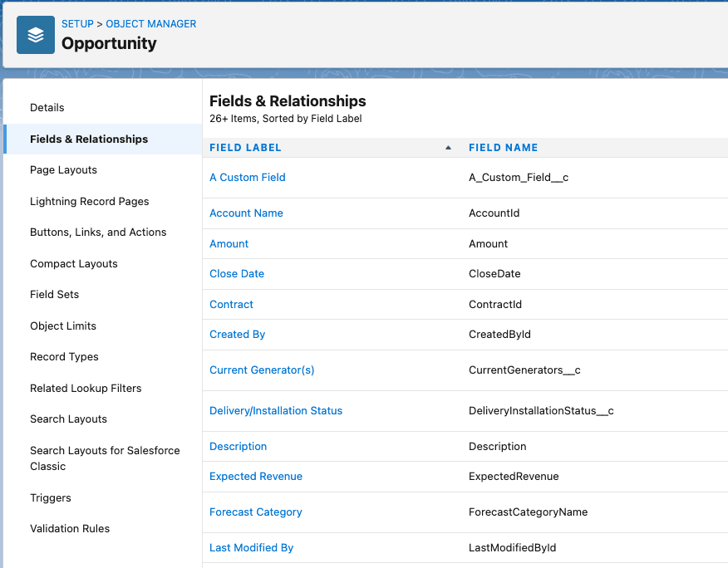
Task: Select Buttons, Links, and Actions
Action: [x=99, y=232]
